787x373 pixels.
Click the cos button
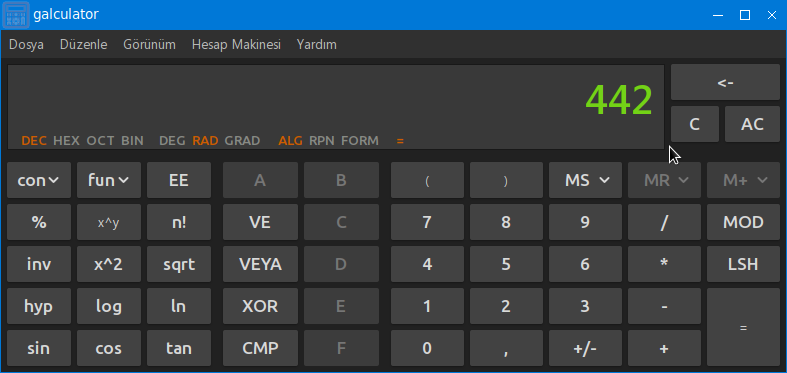[x=109, y=348]
